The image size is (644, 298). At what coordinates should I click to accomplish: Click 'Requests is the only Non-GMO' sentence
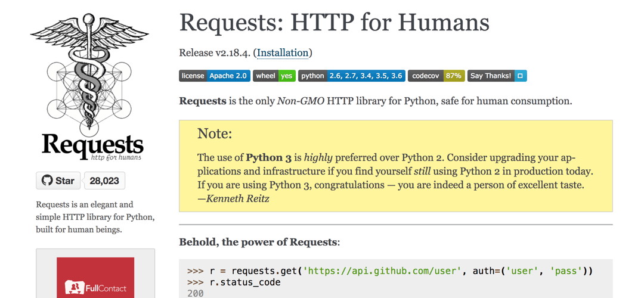click(x=376, y=101)
